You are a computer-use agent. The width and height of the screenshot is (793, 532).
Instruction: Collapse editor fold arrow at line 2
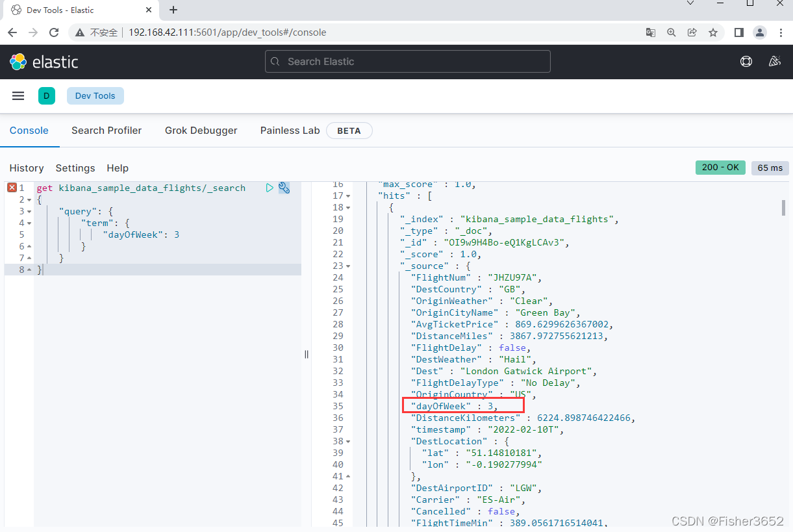coord(29,199)
